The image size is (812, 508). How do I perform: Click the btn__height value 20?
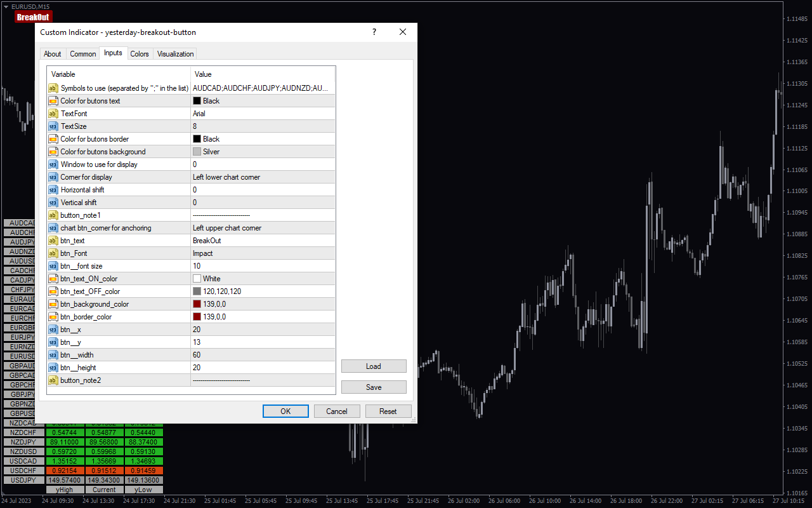coord(263,368)
